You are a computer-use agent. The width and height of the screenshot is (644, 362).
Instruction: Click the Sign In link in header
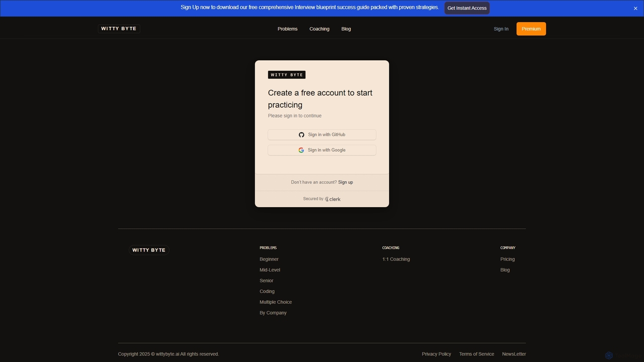point(501,29)
